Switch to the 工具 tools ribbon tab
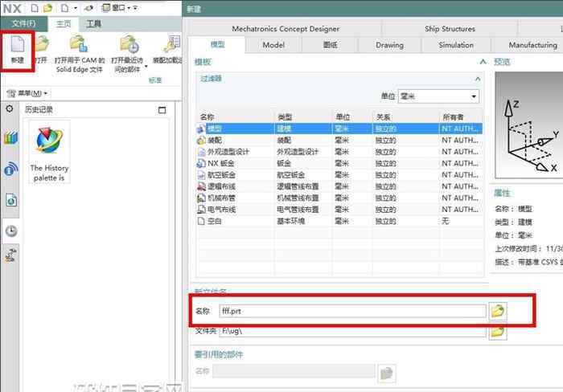The image size is (563, 392). click(x=94, y=23)
